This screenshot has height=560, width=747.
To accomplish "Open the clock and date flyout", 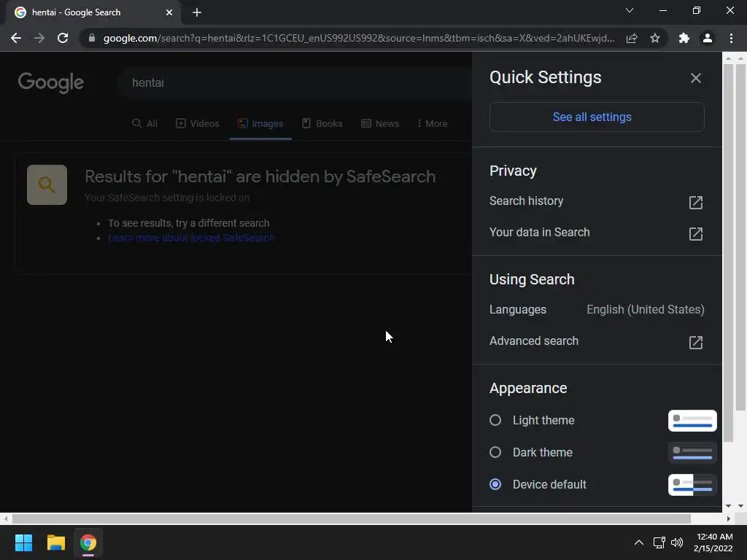I will (713, 542).
